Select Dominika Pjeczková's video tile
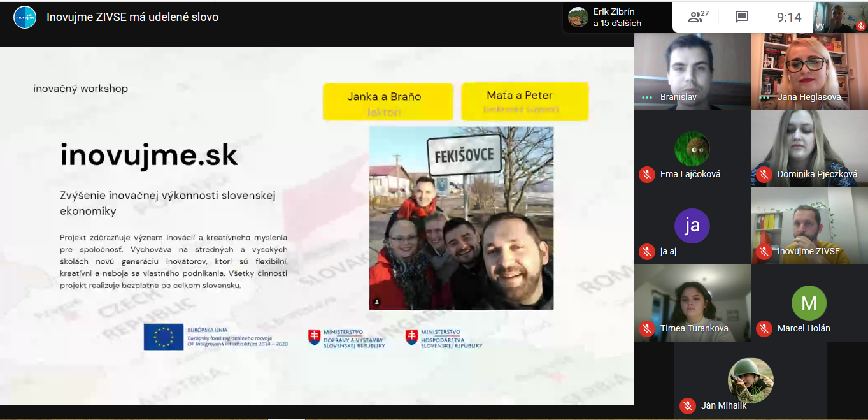Screen dimensions: 868x420 pyautogui.click(x=809, y=148)
